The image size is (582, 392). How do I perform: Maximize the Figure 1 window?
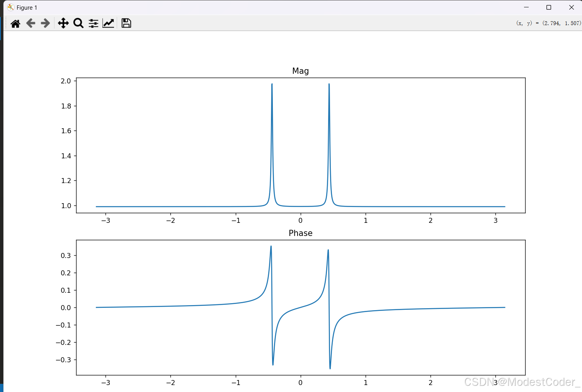pos(549,7)
